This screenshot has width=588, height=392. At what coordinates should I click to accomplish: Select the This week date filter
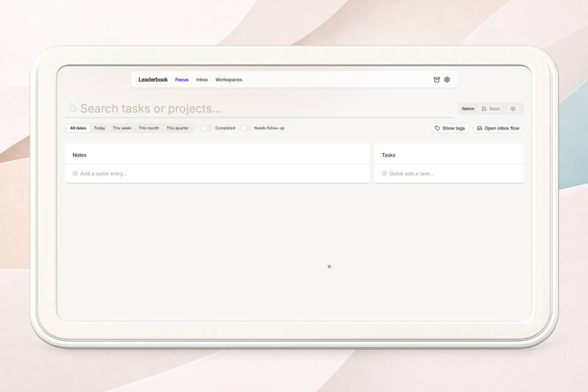tap(122, 128)
